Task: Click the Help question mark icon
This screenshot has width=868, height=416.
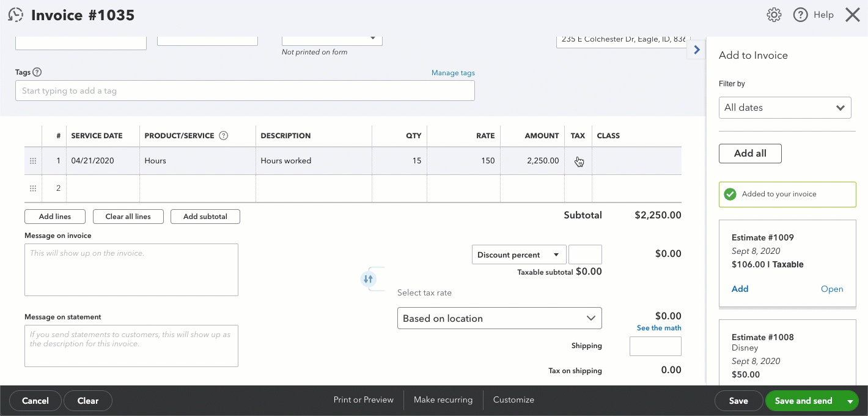Action: coord(801,15)
